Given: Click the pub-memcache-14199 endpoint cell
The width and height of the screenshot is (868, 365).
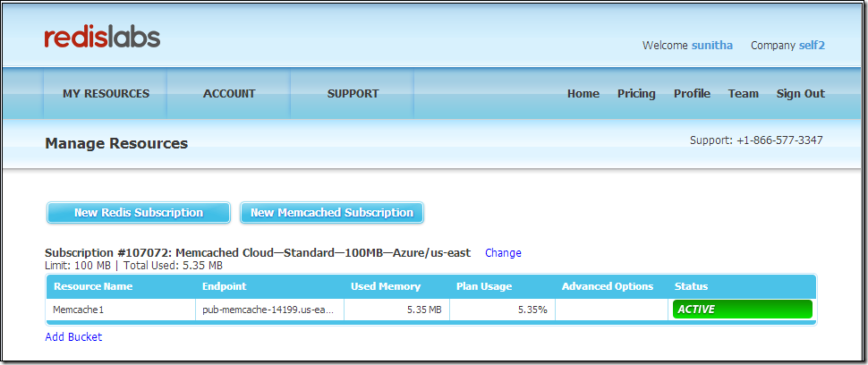Looking at the screenshot, I should pos(269,310).
